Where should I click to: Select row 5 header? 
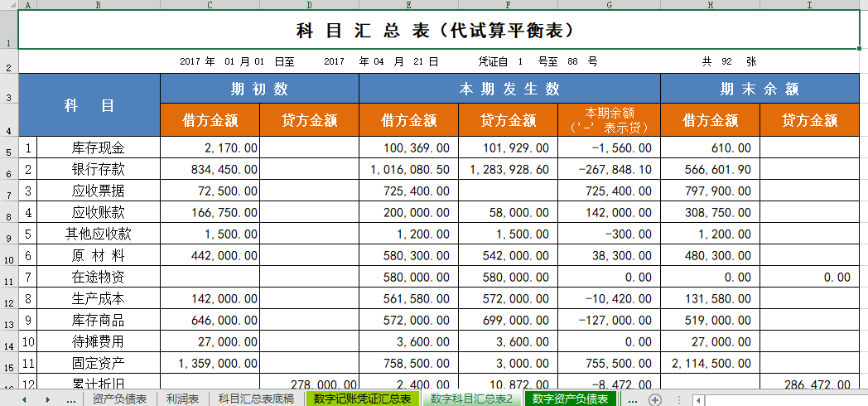pos(8,149)
